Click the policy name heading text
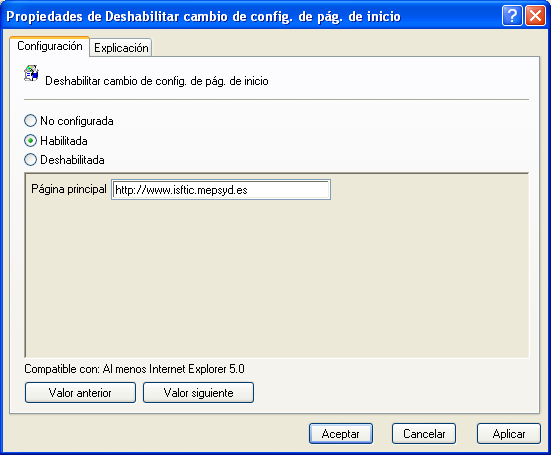Viewport: 551px width, 455px height. [x=157, y=81]
